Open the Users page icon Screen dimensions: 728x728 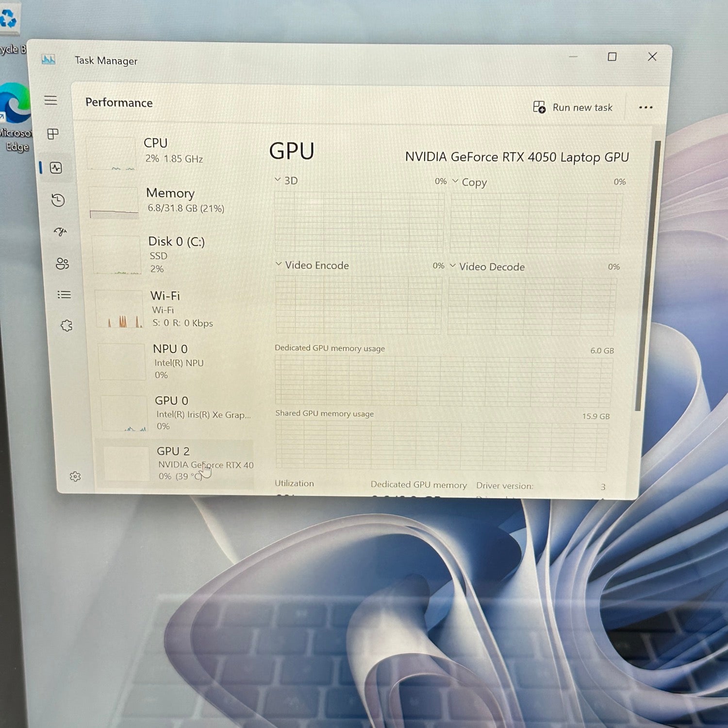click(x=62, y=264)
